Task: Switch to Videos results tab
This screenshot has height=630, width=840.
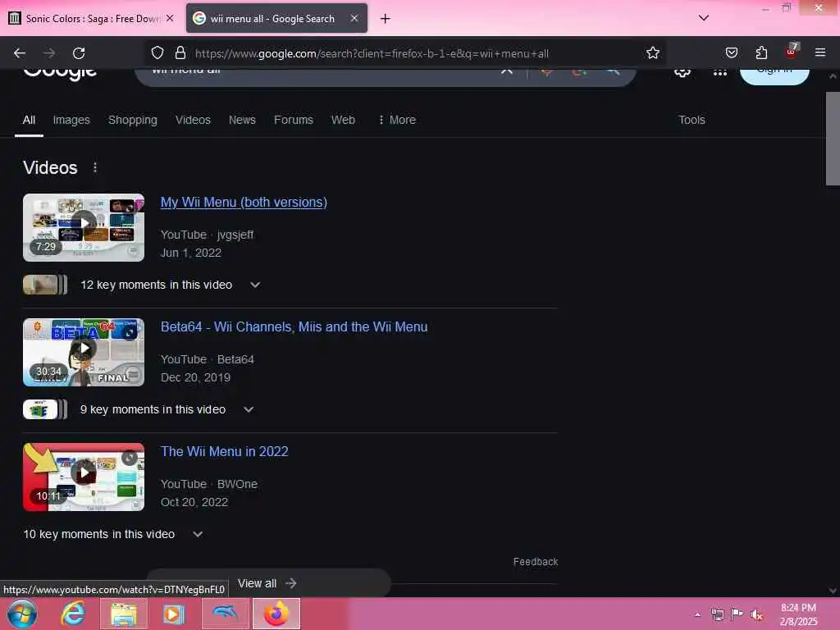Action: click(193, 120)
